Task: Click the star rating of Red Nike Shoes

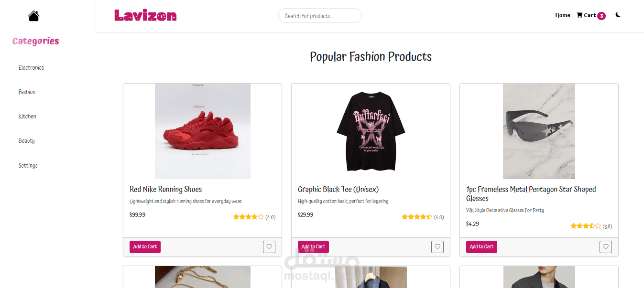Action: pyautogui.click(x=248, y=217)
